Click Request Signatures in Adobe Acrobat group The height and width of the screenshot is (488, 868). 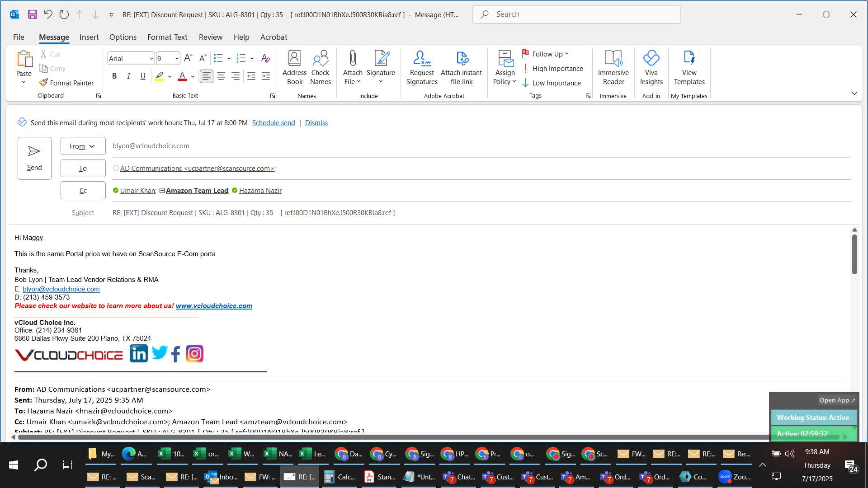pos(422,68)
